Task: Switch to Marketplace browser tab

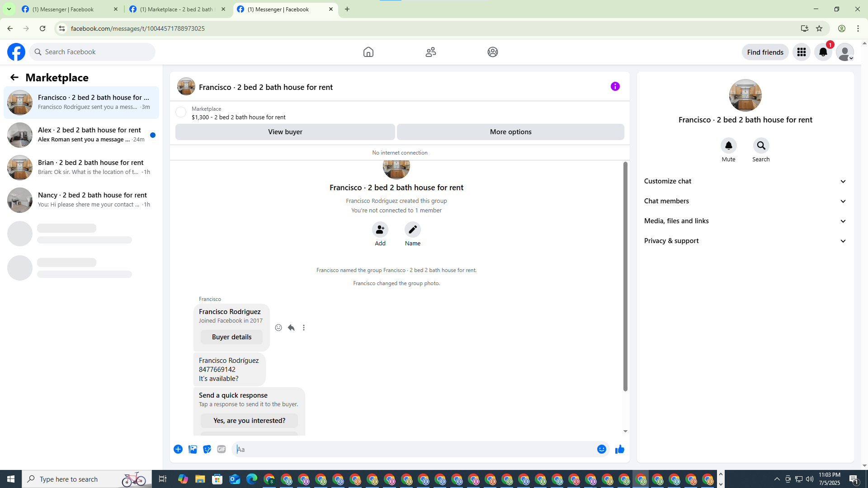Action: point(177,9)
